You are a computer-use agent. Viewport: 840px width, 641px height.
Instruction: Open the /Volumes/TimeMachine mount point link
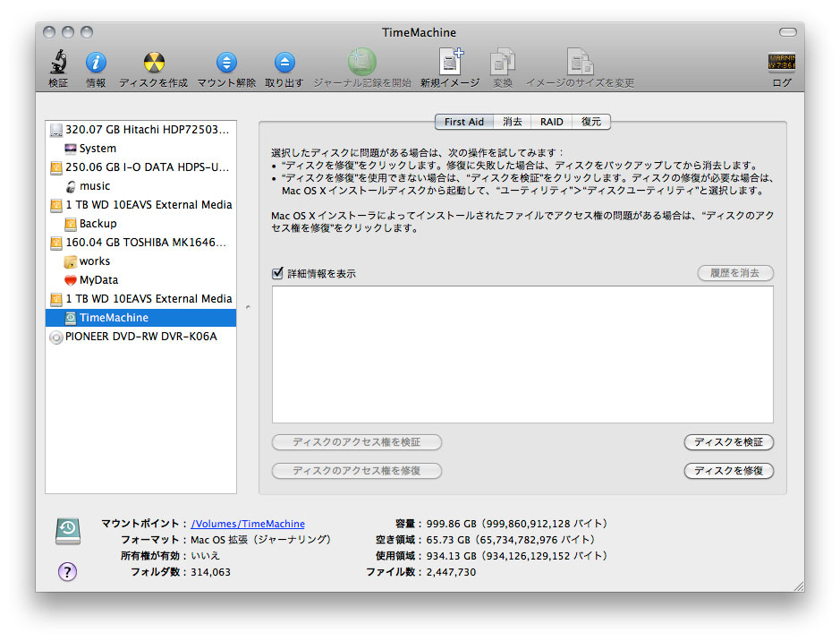(248, 524)
